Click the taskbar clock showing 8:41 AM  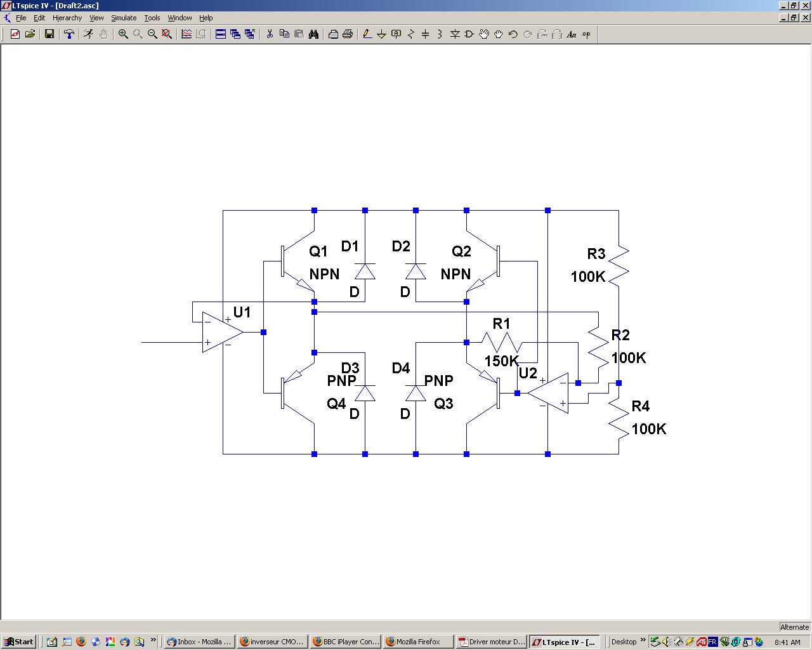tap(787, 642)
